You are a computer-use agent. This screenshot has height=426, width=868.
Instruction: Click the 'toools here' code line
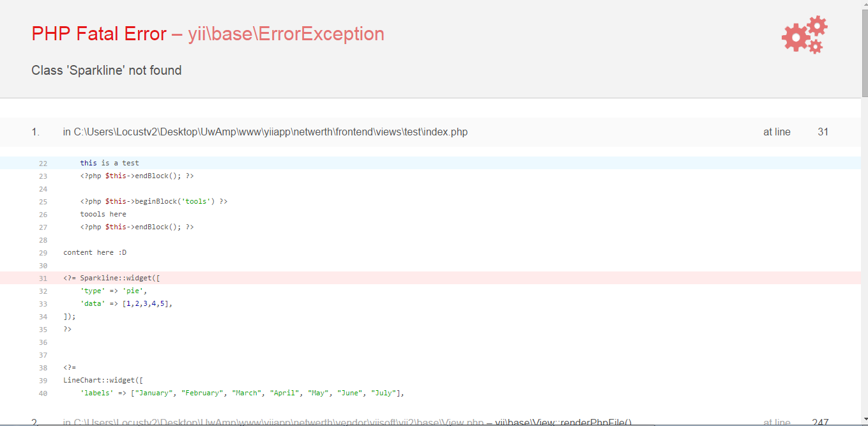(x=103, y=214)
